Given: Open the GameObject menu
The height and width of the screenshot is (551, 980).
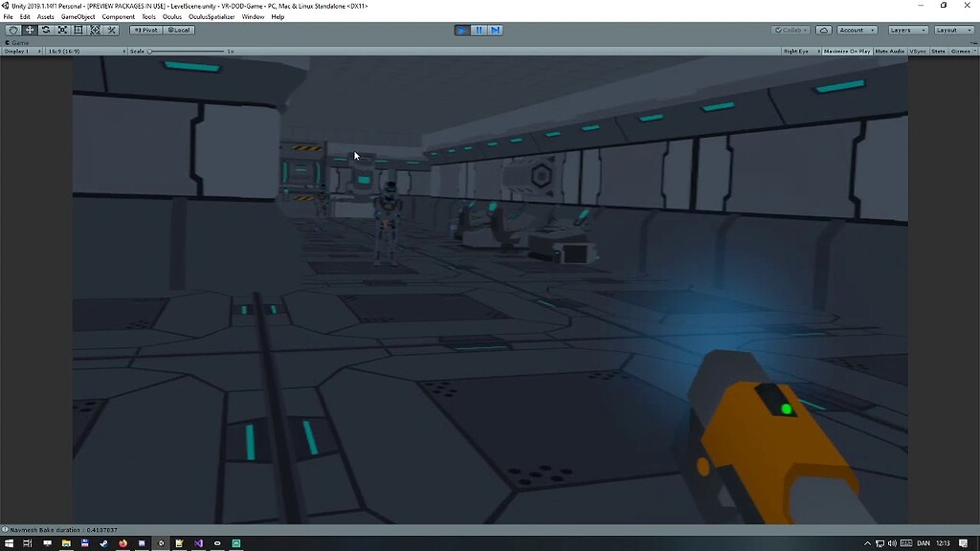Looking at the screenshot, I should [x=76, y=16].
